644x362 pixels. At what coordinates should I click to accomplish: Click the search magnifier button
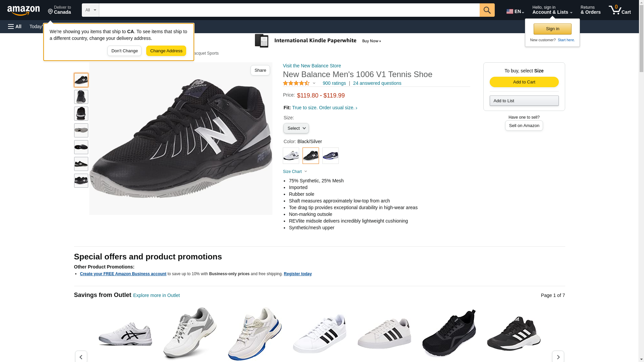(x=487, y=10)
